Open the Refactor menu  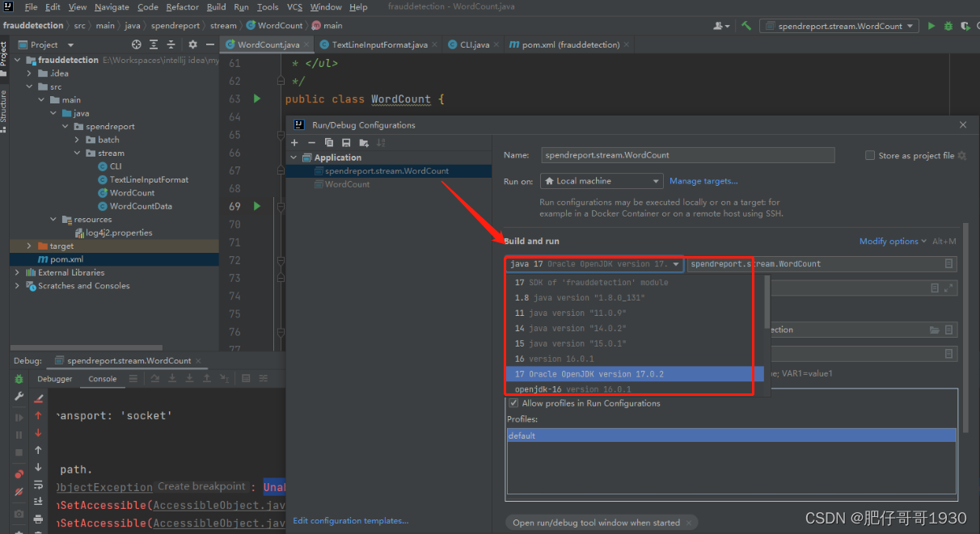coord(183,6)
